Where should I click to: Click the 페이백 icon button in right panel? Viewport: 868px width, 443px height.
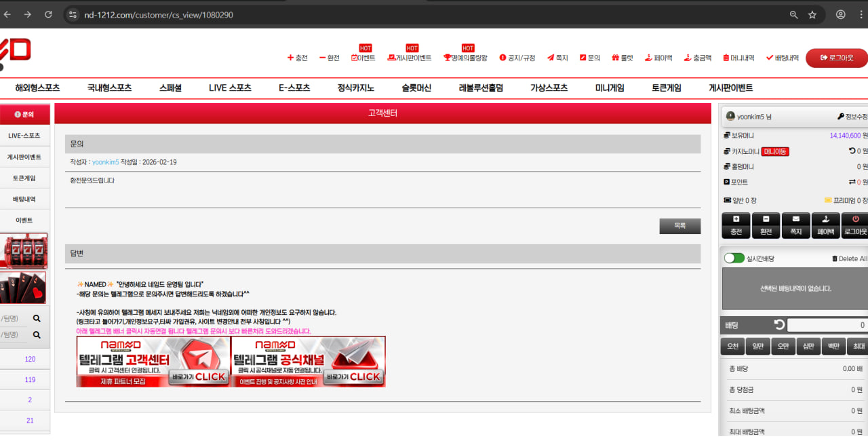pyautogui.click(x=825, y=225)
